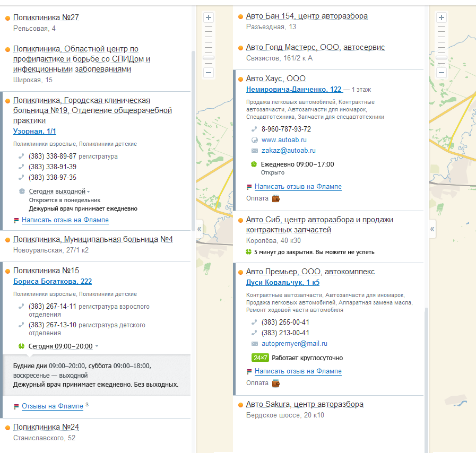Click the phone icon beside (383) 267-14-11
The width and height of the screenshot is (476, 453).
(21, 307)
